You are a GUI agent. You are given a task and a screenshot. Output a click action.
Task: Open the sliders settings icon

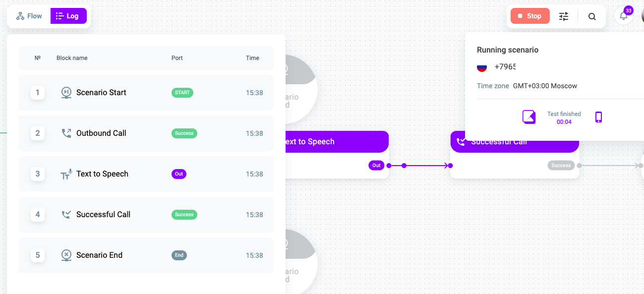(x=564, y=16)
